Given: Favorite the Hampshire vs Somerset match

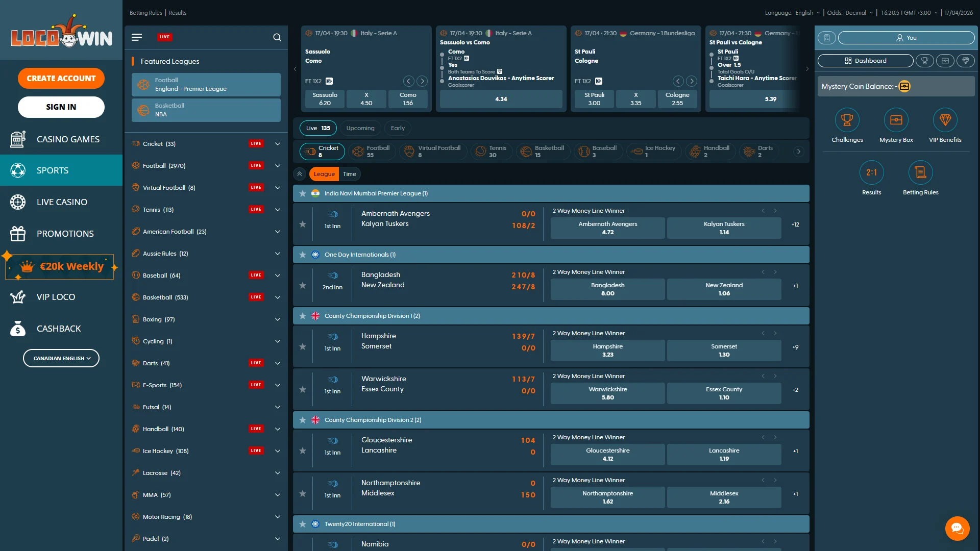Looking at the screenshot, I should (x=303, y=346).
